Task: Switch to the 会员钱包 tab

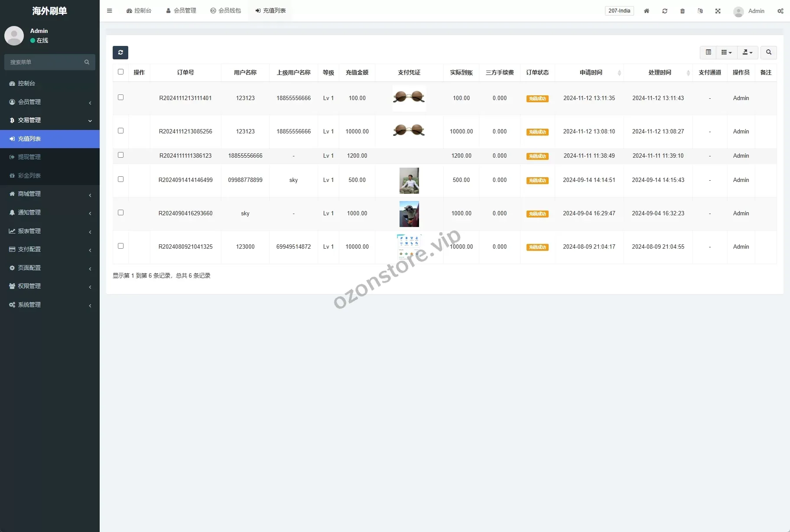Action: 225,11
